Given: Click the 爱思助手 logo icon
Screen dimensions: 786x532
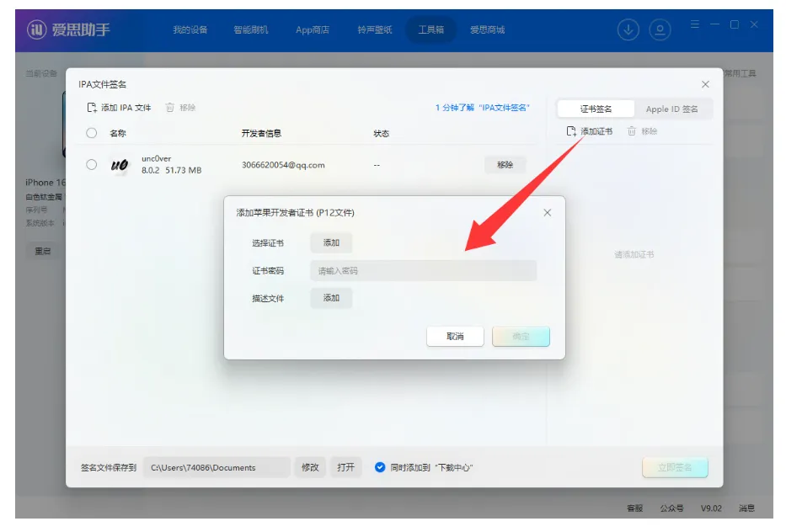Looking at the screenshot, I should tap(37, 29).
